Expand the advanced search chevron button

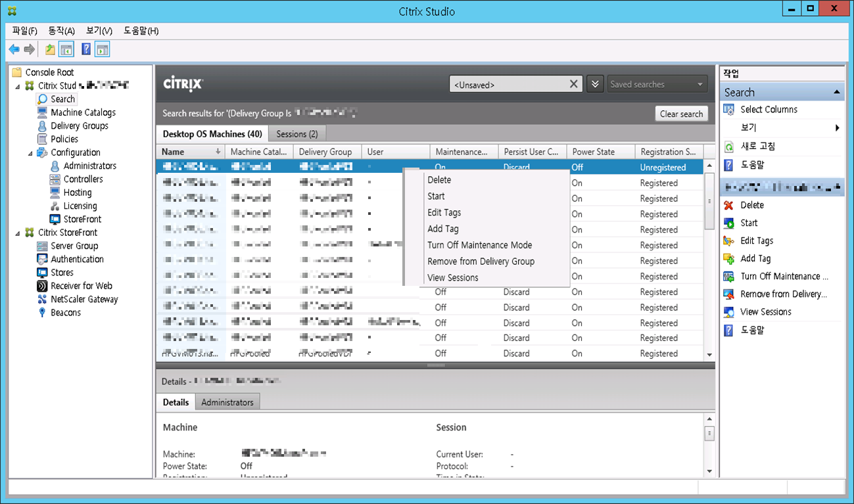pyautogui.click(x=595, y=84)
